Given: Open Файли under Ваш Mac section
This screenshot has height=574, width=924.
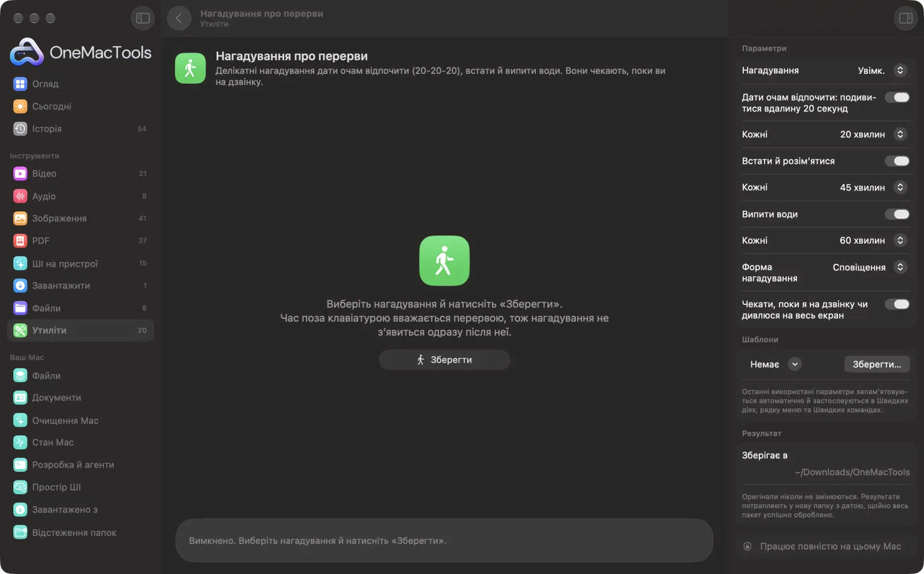Looking at the screenshot, I should point(81,376).
